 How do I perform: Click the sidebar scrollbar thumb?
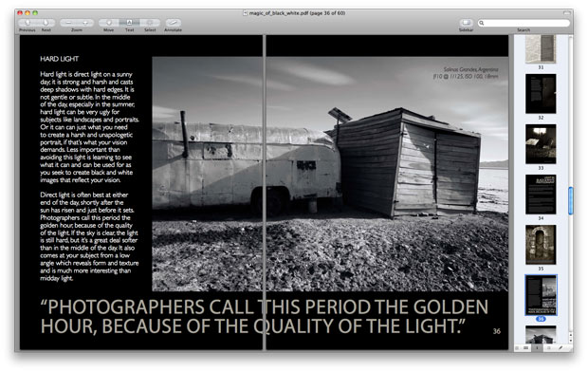tap(570, 201)
